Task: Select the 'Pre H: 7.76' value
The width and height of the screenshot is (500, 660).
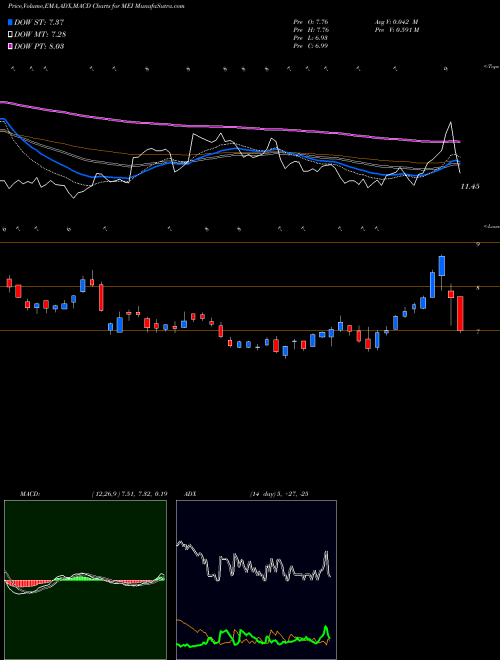Action: (x=311, y=30)
